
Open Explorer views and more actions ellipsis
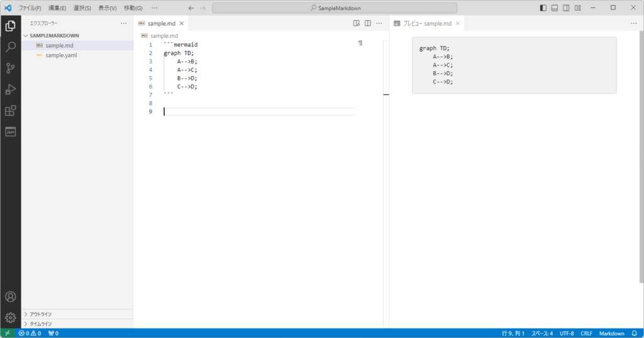click(124, 23)
